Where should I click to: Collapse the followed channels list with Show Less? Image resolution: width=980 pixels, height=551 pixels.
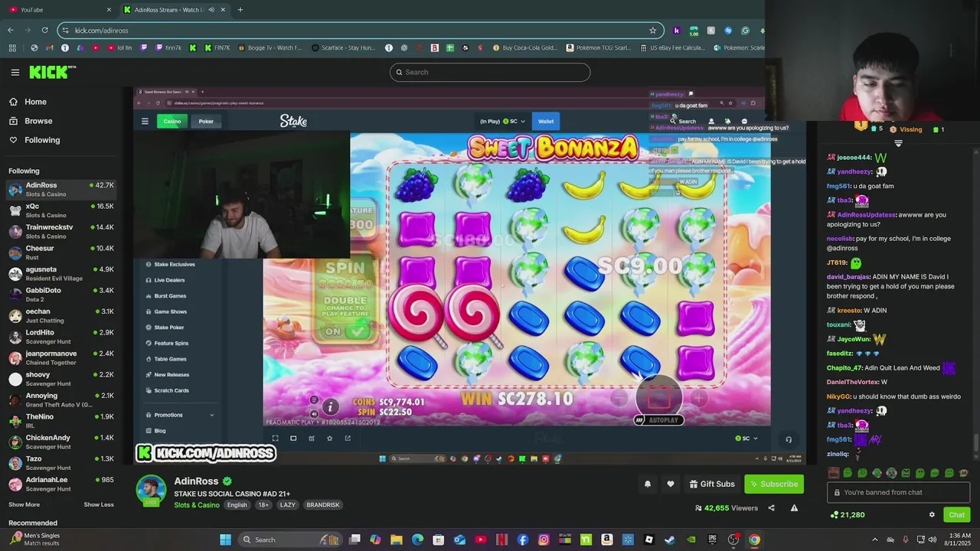(x=99, y=504)
